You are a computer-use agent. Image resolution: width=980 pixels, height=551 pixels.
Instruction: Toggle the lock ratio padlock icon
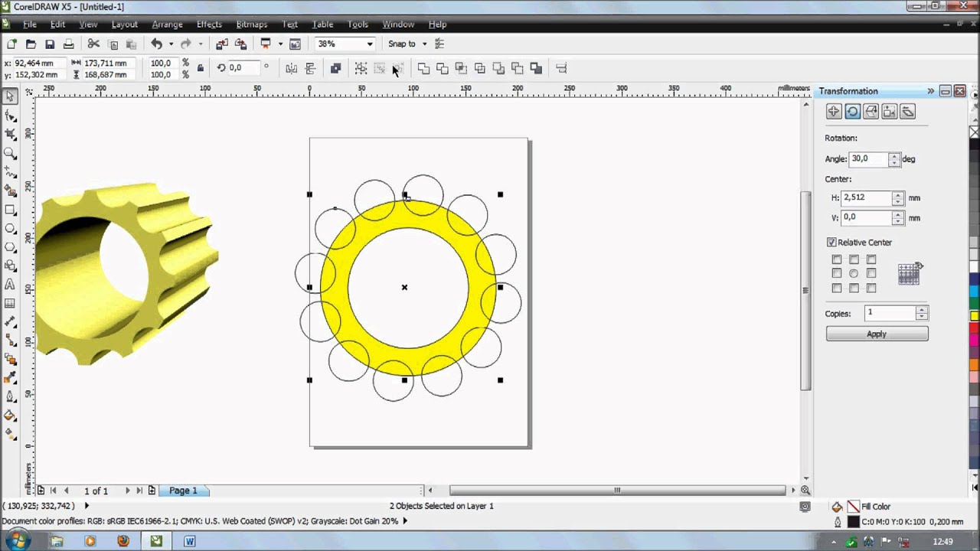coord(201,68)
